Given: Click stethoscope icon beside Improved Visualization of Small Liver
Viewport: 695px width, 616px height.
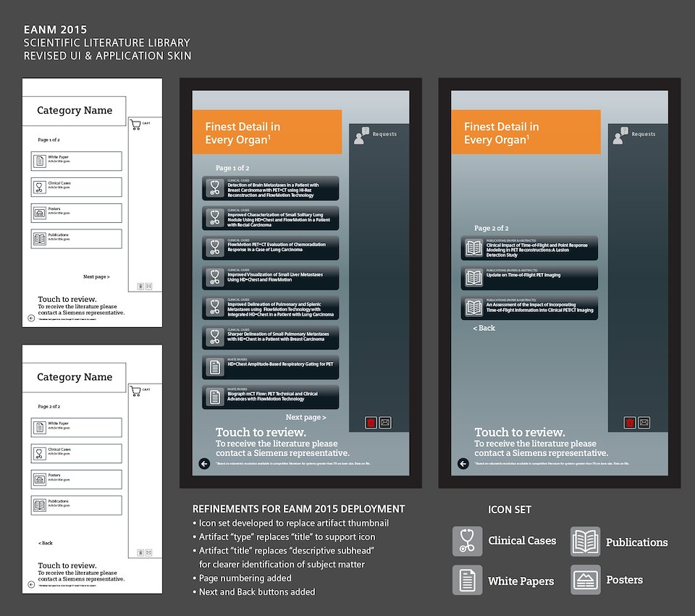Looking at the screenshot, I should click(x=215, y=277).
